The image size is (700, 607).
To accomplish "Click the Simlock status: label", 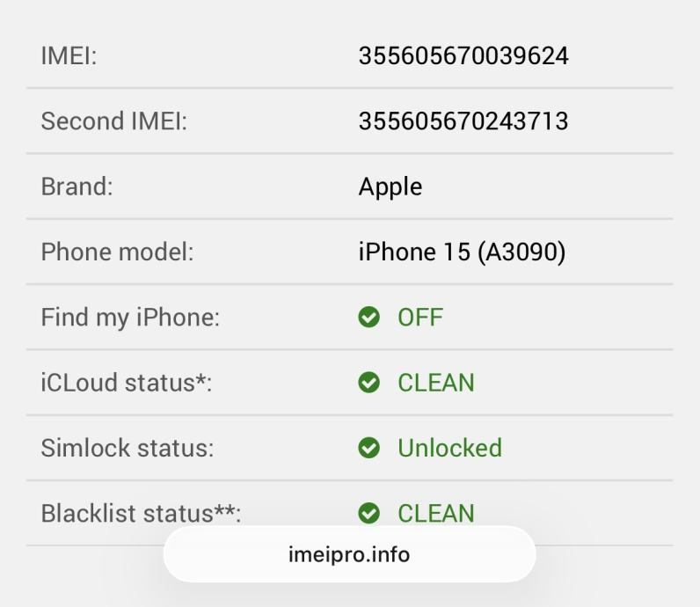I will (x=128, y=448).
